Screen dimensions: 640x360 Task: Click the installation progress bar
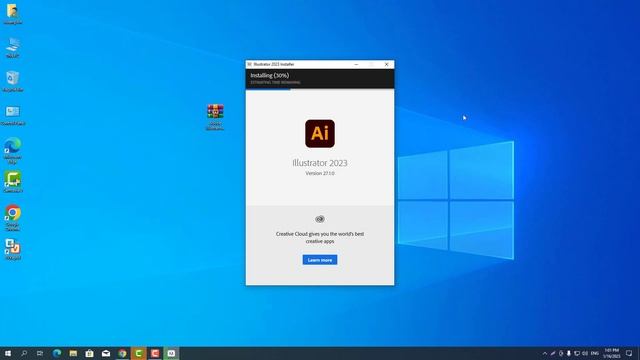[320, 89]
